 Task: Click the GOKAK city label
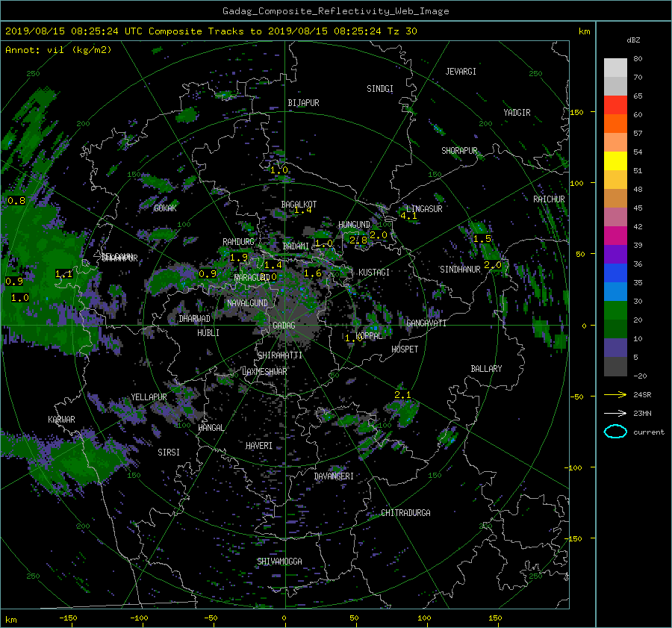pos(165,208)
